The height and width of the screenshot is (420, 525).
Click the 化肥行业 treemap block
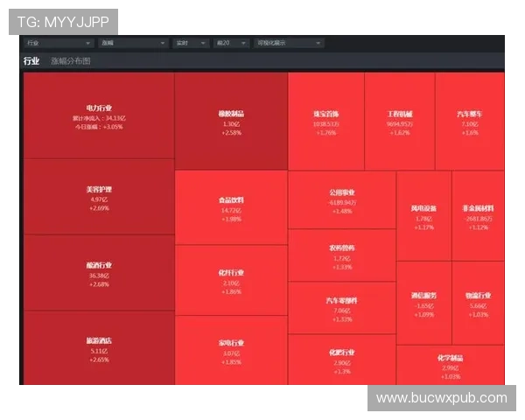(x=342, y=360)
